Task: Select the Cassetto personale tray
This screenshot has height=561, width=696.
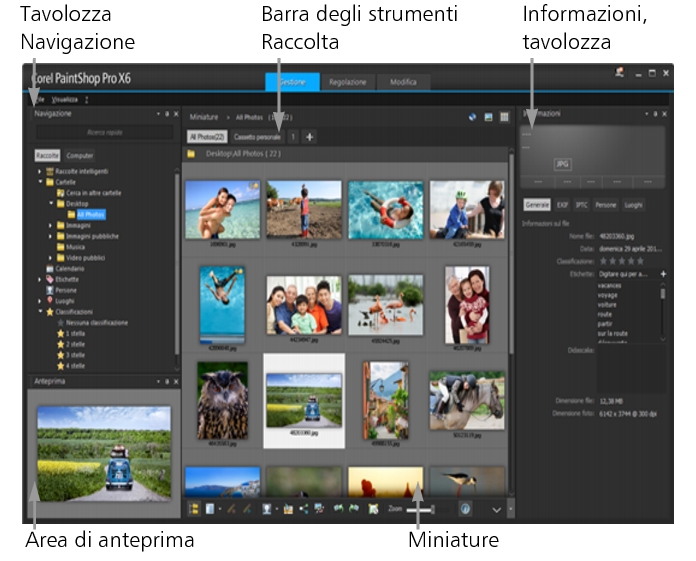Action: 257,136
